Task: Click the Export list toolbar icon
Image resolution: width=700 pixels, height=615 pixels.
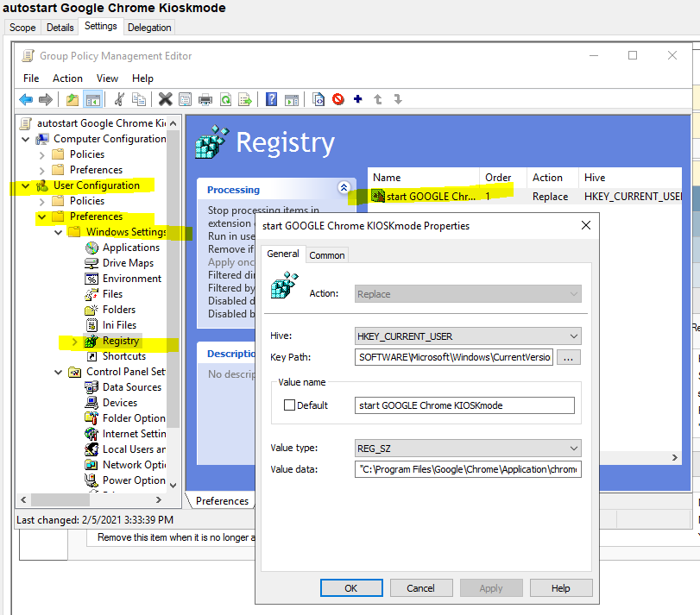Action: (x=245, y=99)
